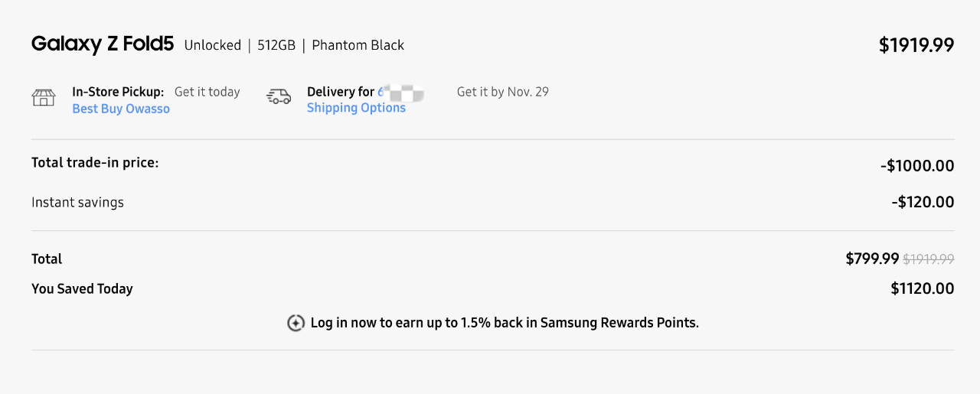Image resolution: width=980 pixels, height=394 pixels.
Task: Click the Samsung Rewards Points star icon
Action: (296, 323)
